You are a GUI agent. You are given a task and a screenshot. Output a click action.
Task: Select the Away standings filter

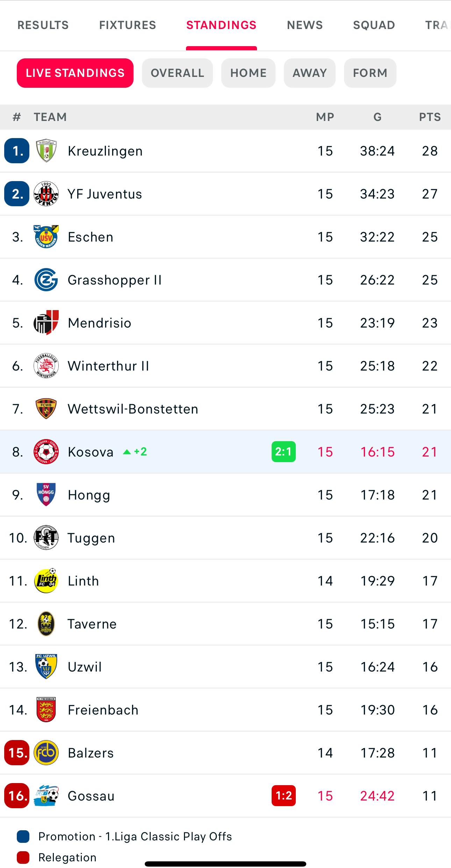(309, 73)
